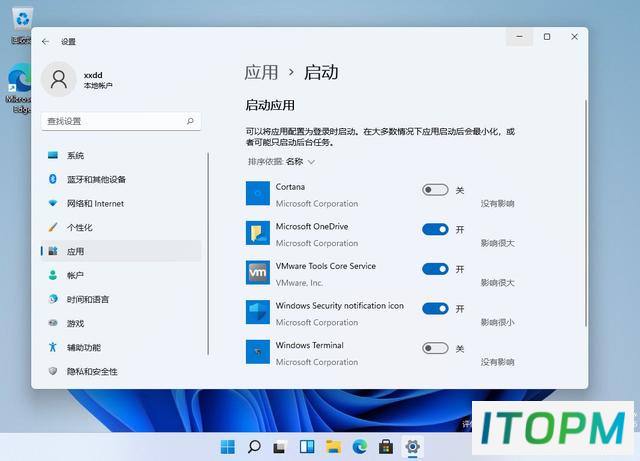Go to 辅助功能 settings category
Image resolution: width=640 pixels, height=461 pixels.
(x=121, y=347)
